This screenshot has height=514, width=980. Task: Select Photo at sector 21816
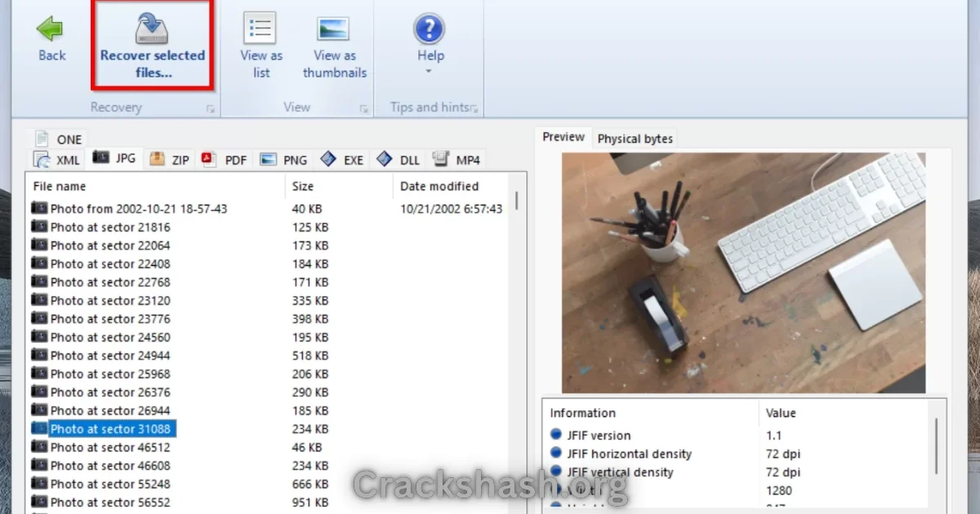110,227
